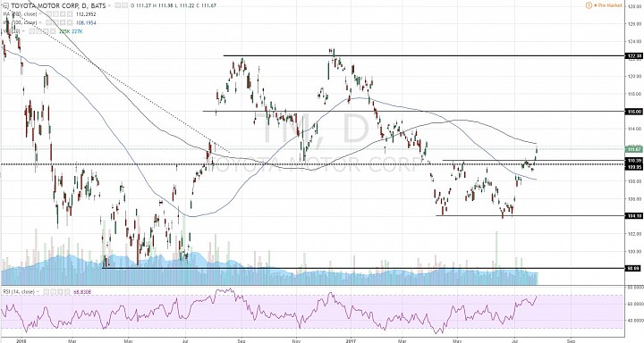Hide the Vol (20) indicator

31,31
